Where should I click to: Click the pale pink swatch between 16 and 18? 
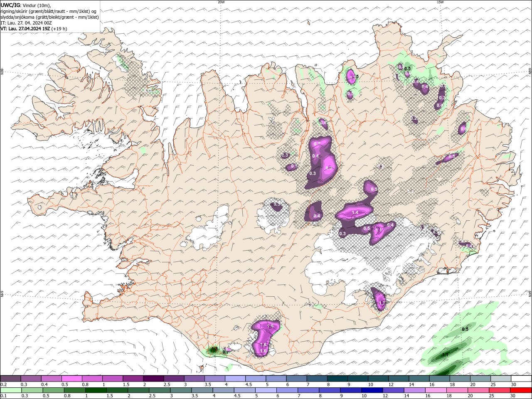pyautogui.click(x=436, y=390)
